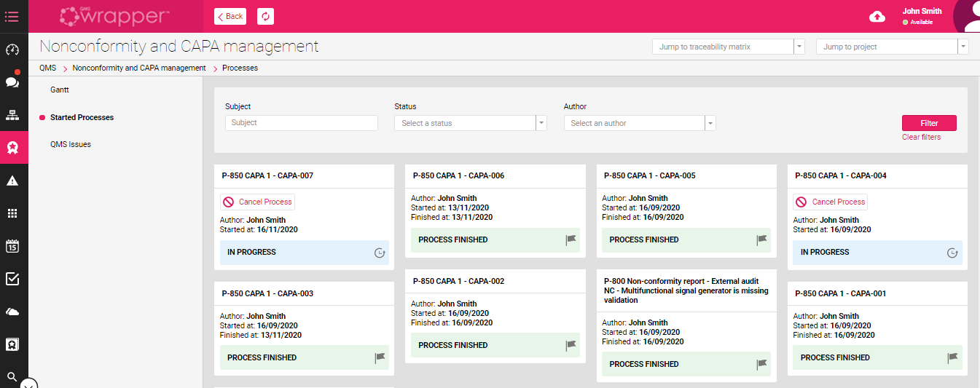Cancel the CAPA-007 process

(x=258, y=202)
